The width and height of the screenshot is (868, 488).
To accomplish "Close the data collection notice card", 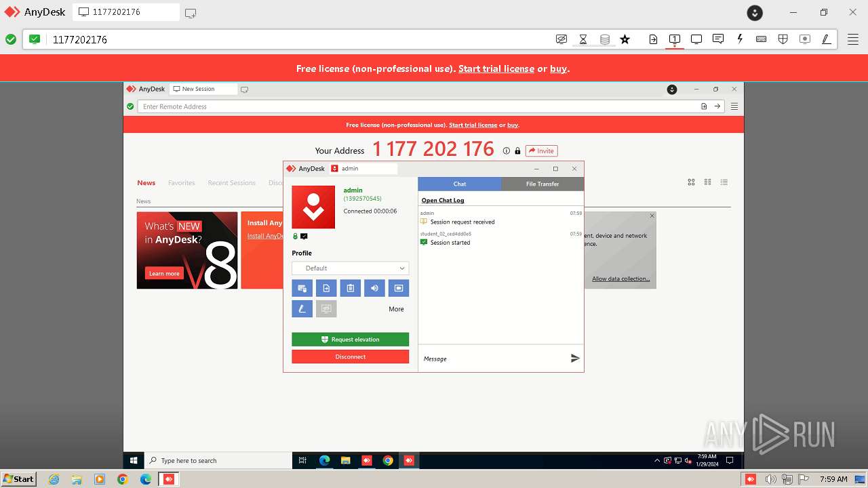I will click(x=652, y=216).
